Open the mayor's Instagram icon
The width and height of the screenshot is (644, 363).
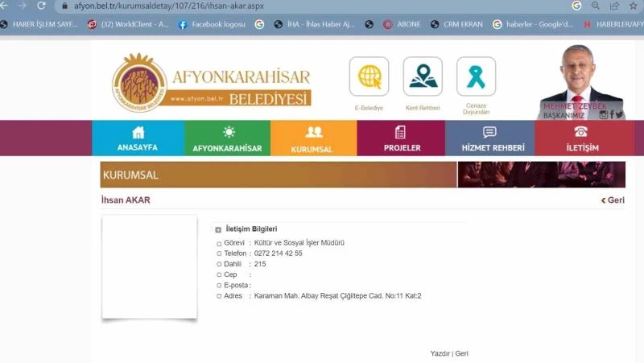[604, 115]
